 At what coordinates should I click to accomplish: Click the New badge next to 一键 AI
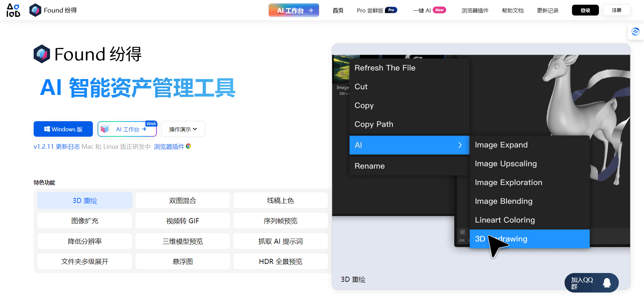439,10
